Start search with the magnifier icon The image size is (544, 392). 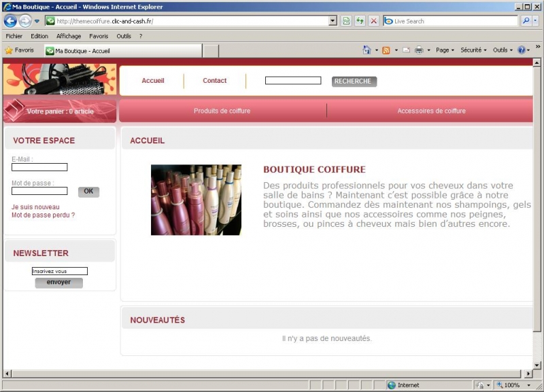click(x=526, y=21)
